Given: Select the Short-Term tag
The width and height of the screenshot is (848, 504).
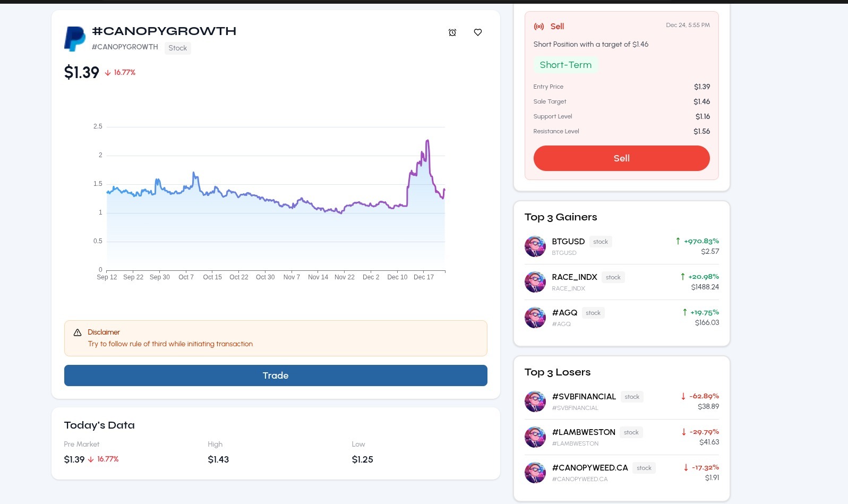Looking at the screenshot, I should pos(566,65).
